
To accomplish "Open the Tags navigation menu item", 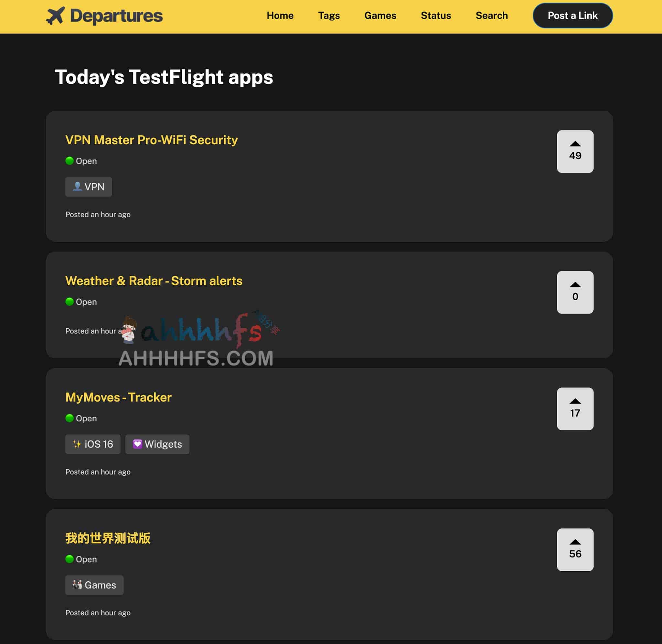I will click(x=329, y=16).
